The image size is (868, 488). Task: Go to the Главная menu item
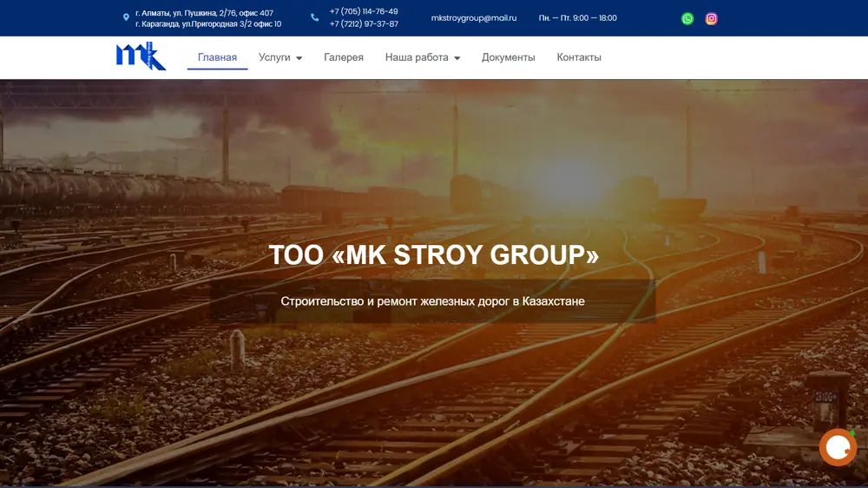click(x=217, y=57)
